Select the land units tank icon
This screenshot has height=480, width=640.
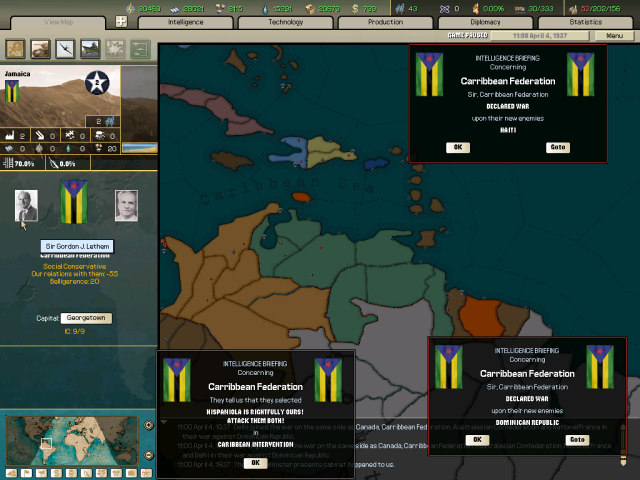click(x=40, y=49)
